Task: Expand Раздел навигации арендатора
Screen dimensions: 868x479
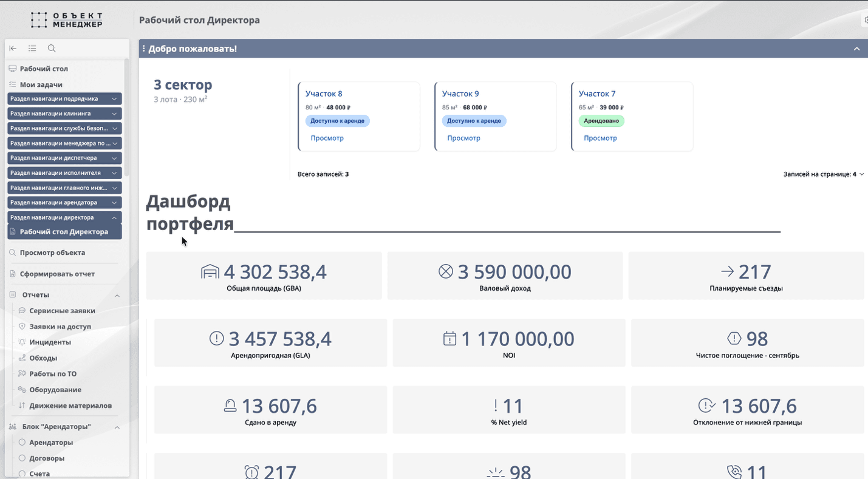Action: (x=64, y=202)
